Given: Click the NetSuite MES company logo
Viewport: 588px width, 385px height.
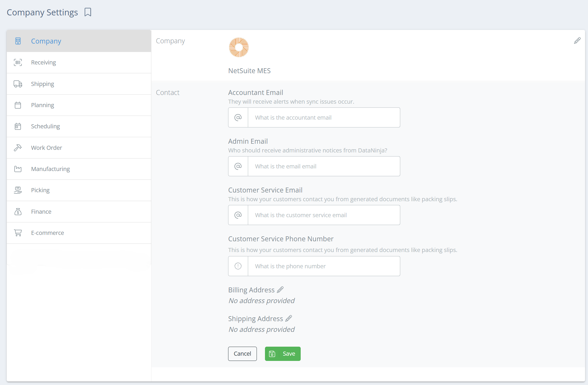Looking at the screenshot, I should click(x=239, y=47).
